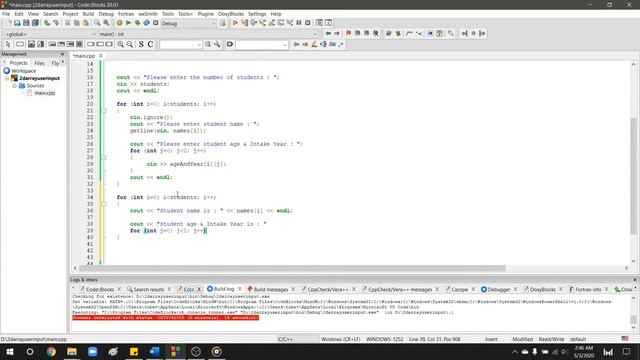Click the Build and run icon

(138, 23)
